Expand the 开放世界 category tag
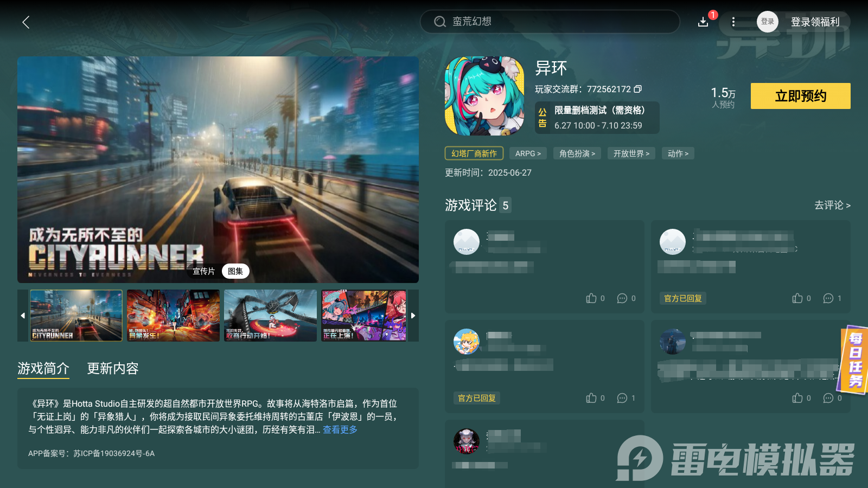This screenshot has width=868, height=488. point(631,153)
